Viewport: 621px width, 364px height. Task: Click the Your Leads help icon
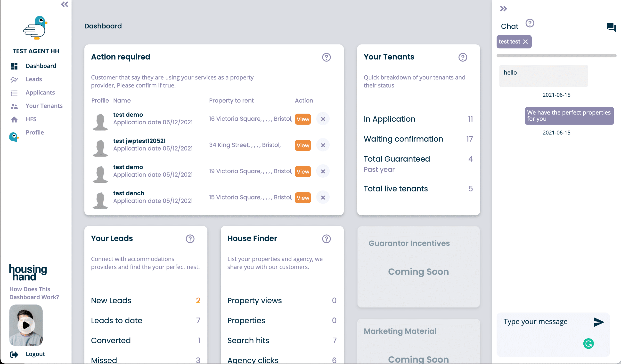pyautogui.click(x=190, y=238)
